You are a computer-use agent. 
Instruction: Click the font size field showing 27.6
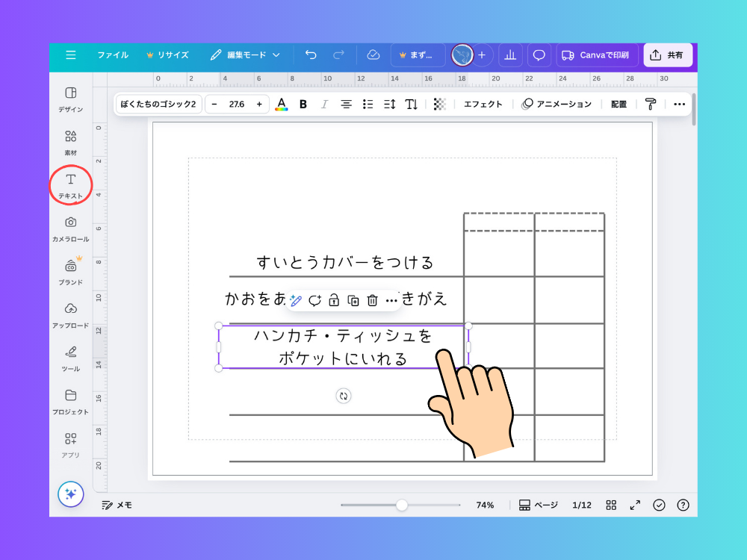[238, 104]
